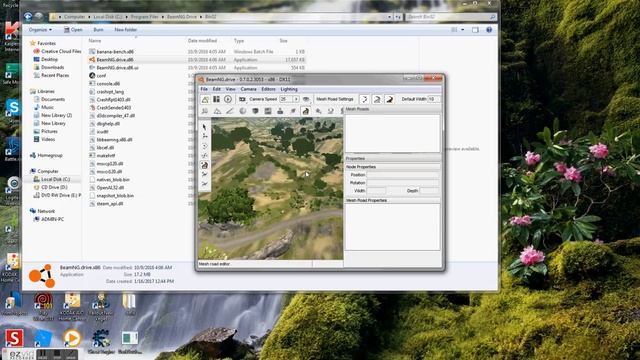
Task: Open the File menu in BeamNG
Action: 204,89
